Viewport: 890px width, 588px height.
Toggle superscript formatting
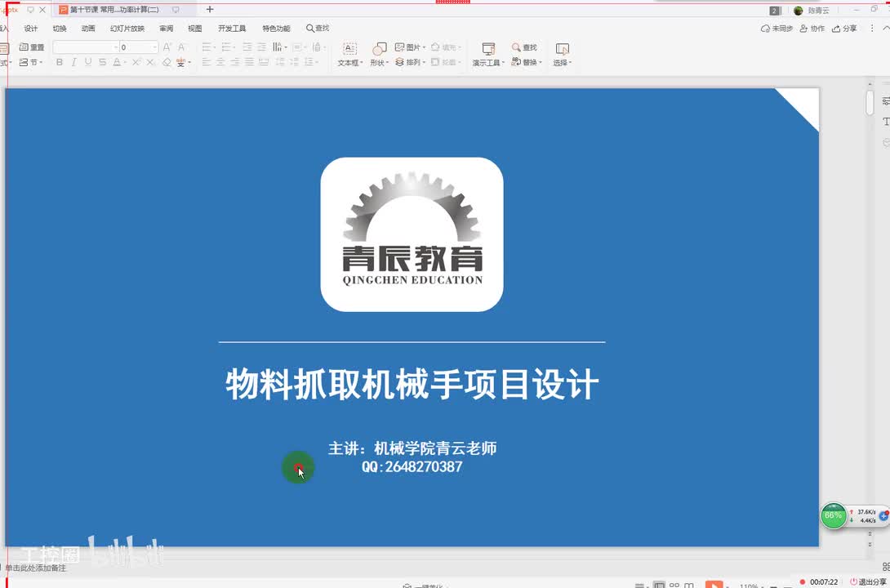(136, 62)
